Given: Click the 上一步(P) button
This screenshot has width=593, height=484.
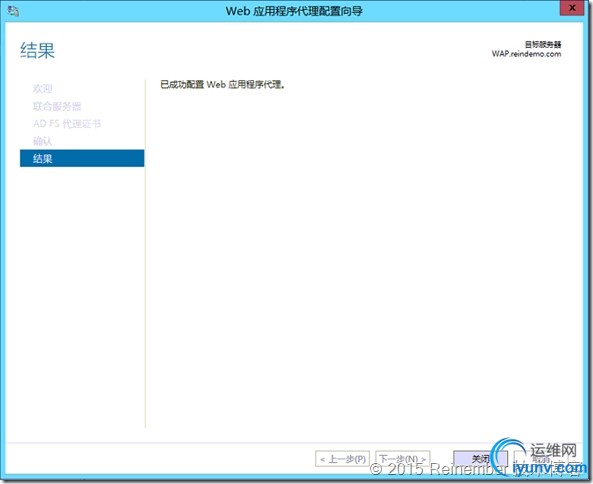Looking at the screenshot, I should tap(343, 459).
